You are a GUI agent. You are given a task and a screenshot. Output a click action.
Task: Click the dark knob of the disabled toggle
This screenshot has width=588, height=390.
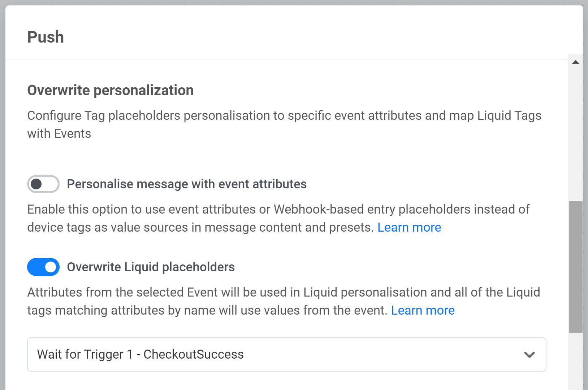point(36,184)
